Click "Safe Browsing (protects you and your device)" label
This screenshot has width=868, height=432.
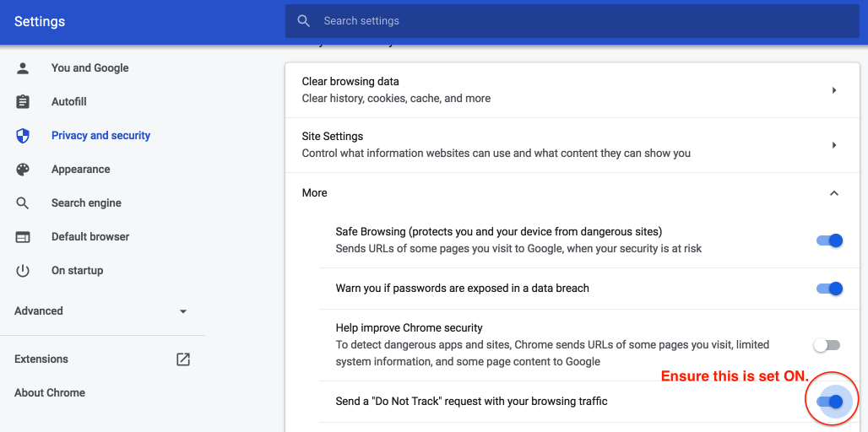(x=499, y=231)
